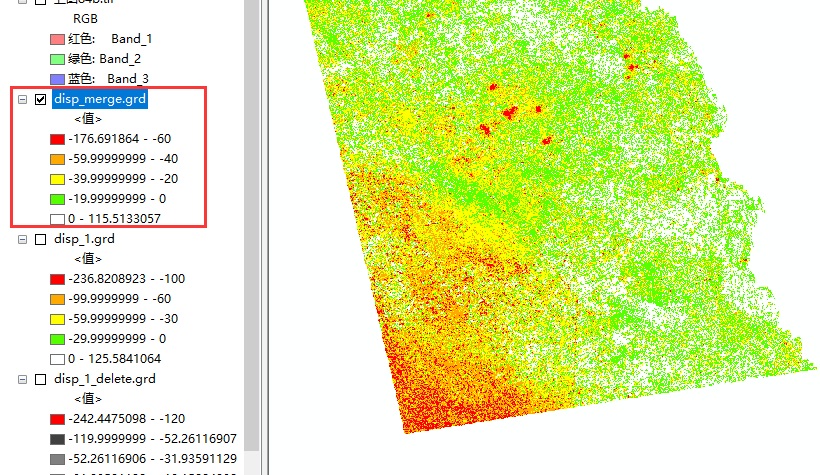Click the 红色: Band_1 label

coord(110,39)
